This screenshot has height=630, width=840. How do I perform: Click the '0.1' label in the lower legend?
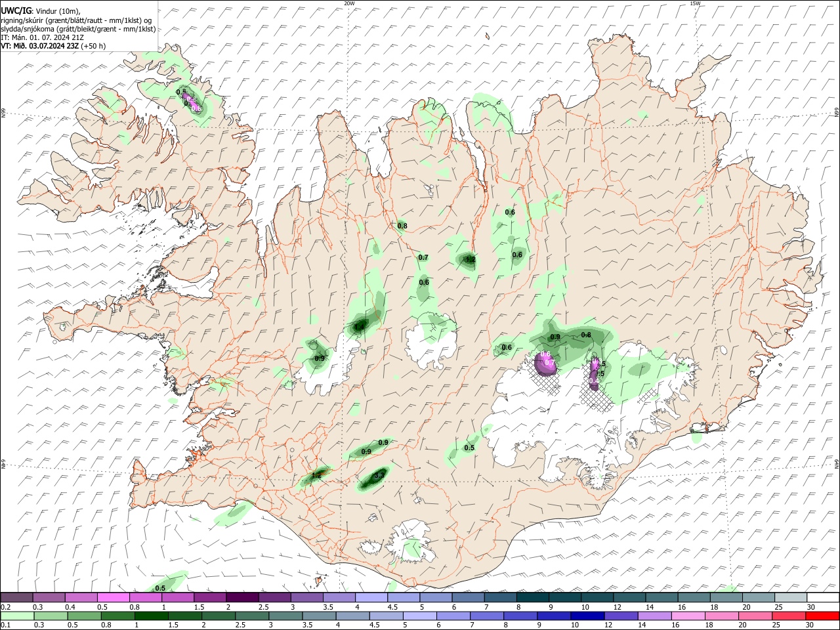pyautogui.click(x=5, y=625)
